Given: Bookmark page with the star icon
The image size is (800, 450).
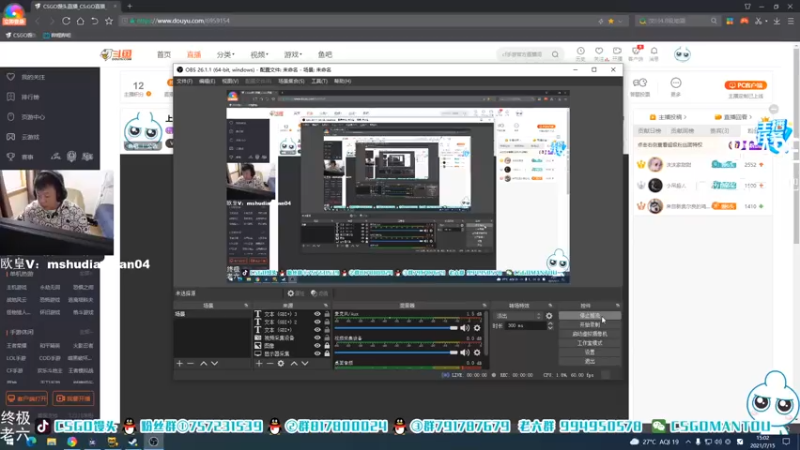Looking at the screenshot, I should 109,21.
